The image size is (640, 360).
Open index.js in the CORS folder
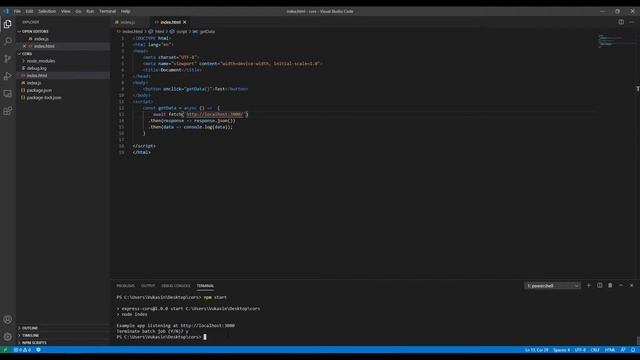tap(34, 83)
